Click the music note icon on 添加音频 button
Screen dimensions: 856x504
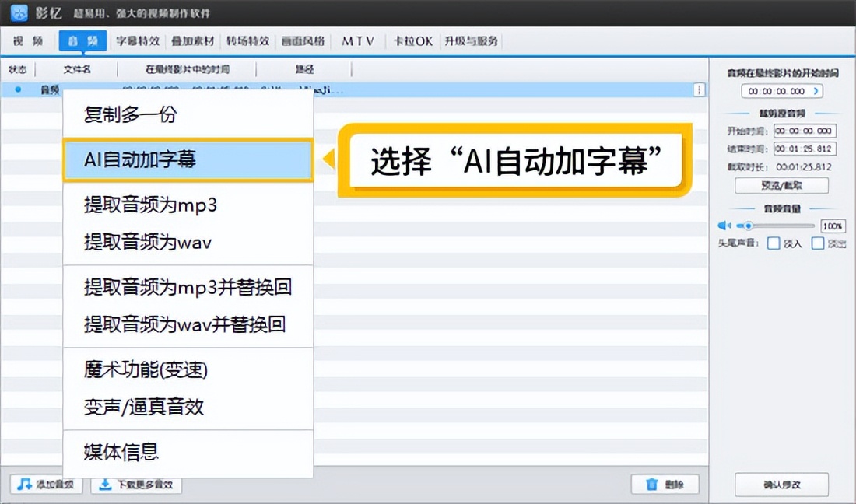point(24,484)
